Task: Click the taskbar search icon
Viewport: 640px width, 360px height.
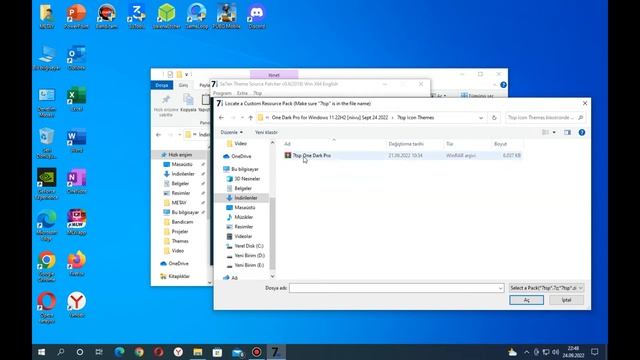Action: click(x=61, y=352)
